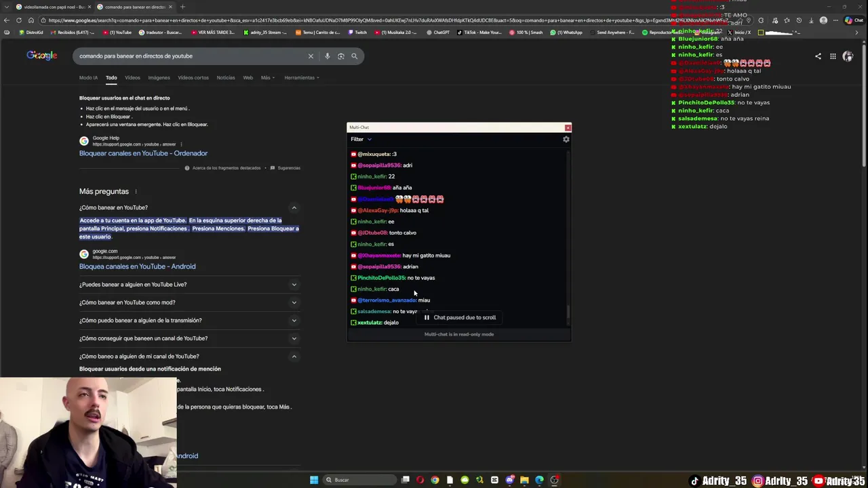Screen dimensions: 868x488
Task: Open the Recibidos Gmail bookmark
Action: (x=71, y=33)
